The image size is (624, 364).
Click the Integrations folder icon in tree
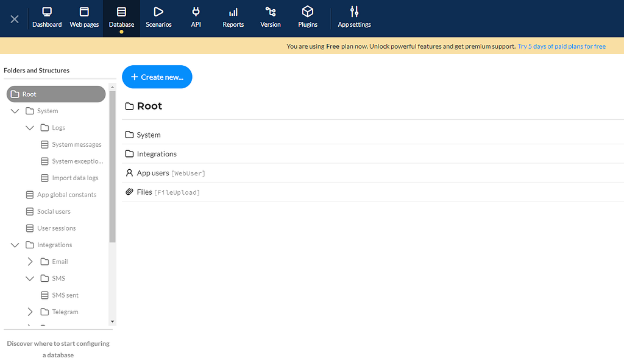pos(30,245)
